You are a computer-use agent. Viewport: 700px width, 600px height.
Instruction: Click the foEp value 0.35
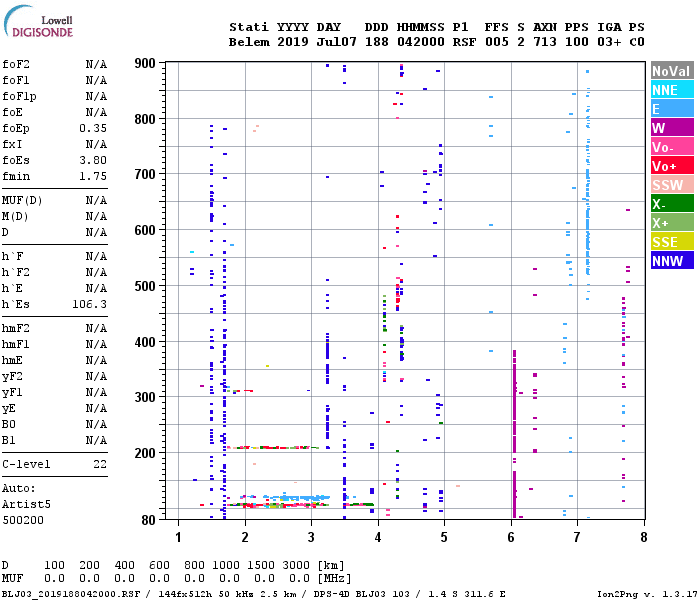[x=93, y=128]
